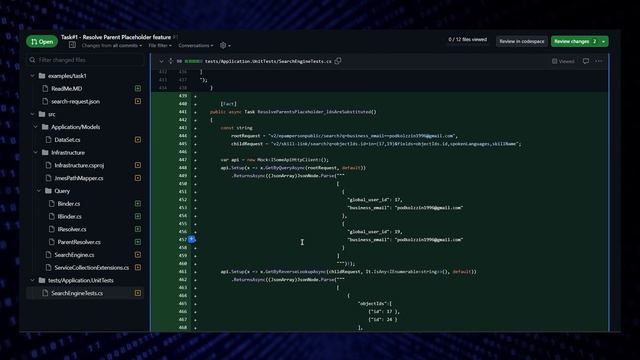640x360 pixels.
Task: Expand all lines icon in diff header
Action: 171,62
